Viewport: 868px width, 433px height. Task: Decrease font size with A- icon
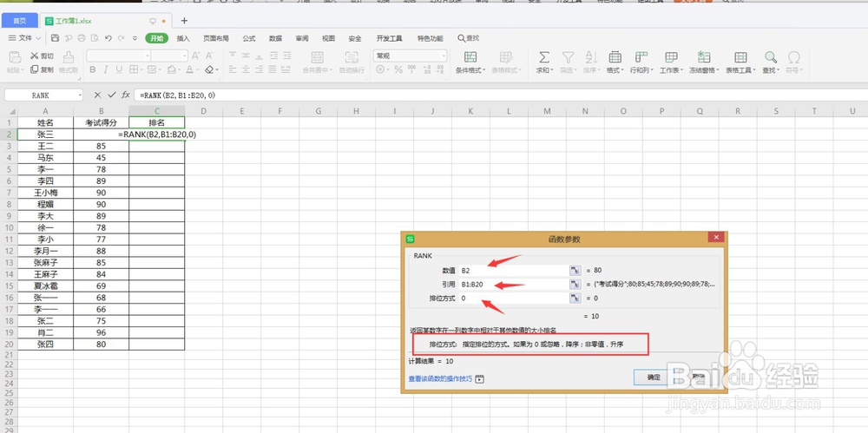(x=210, y=56)
